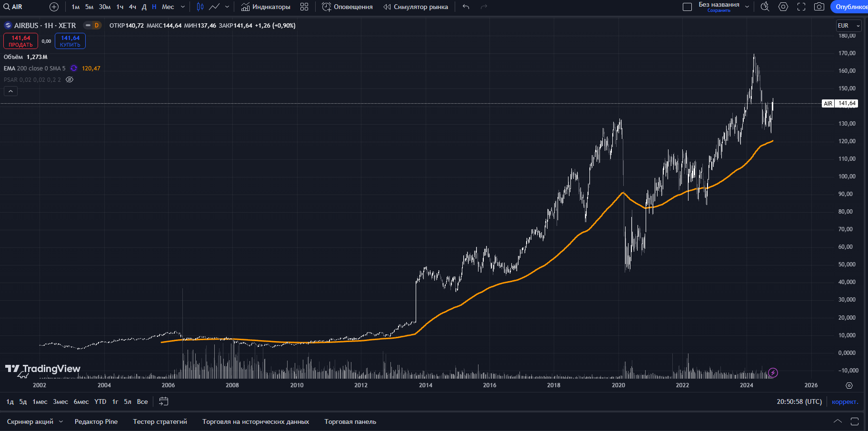Open layout setup square icon
This screenshot has width=868, height=431.
(687, 7)
